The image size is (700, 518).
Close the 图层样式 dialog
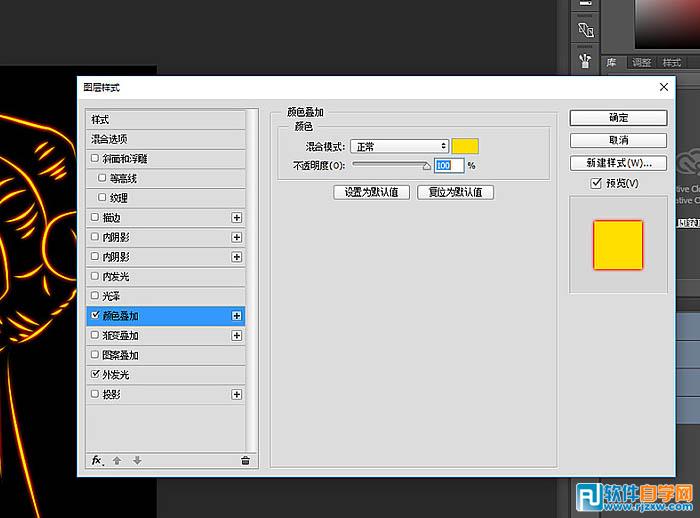click(x=664, y=87)
